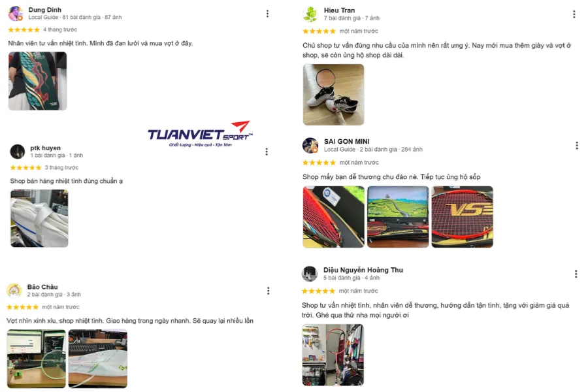The image size is (588, 392).
Task: Click Bảo Châu's profile picture
Action: click(14, 291)
